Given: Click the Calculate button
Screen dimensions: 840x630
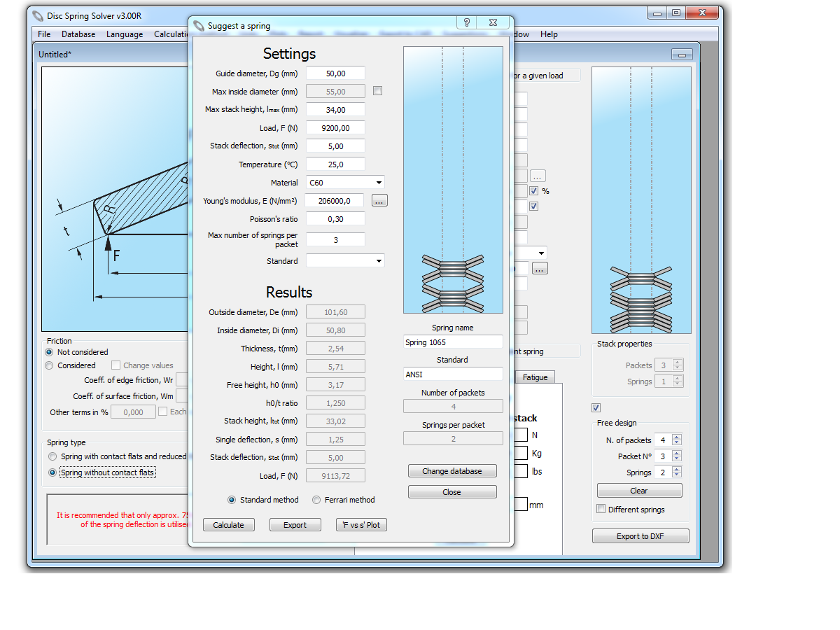Looking at the screenshot, I should [x=229, y=525].
